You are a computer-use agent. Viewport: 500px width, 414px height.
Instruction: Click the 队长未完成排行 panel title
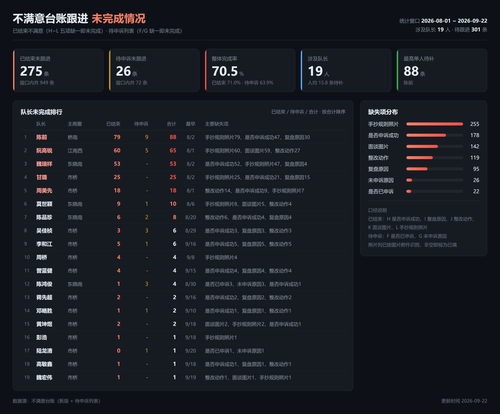tap(41, 112)
